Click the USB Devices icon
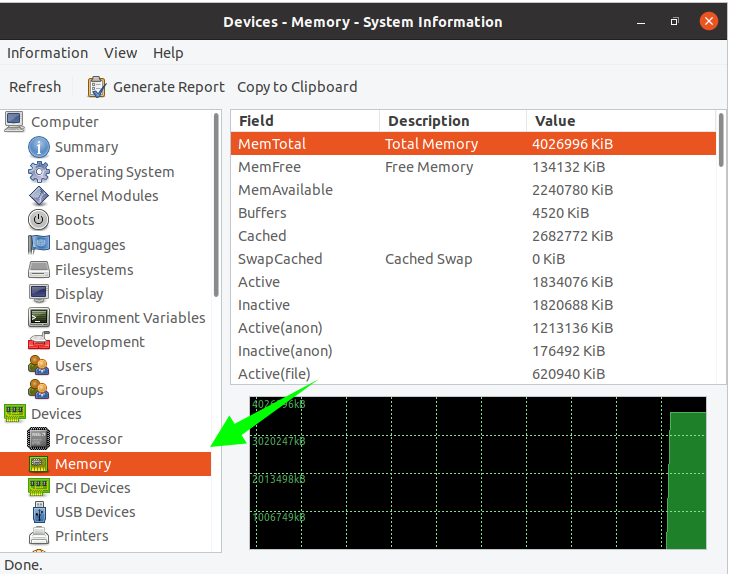The width and height of the screenshot is (730, 574). [39, 512]
